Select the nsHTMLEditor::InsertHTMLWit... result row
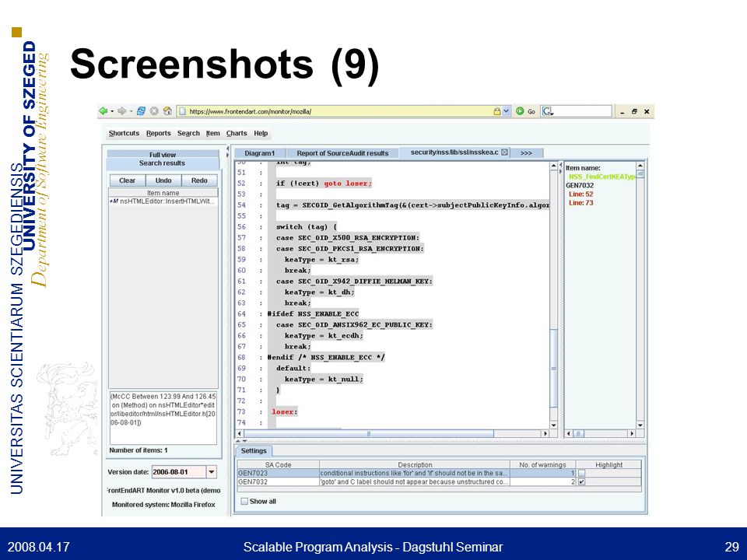 click(163, 201)
